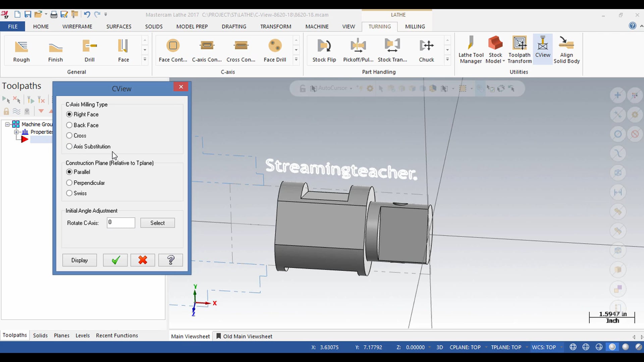Enable the Axis Substitution milling type

[69, 146]
